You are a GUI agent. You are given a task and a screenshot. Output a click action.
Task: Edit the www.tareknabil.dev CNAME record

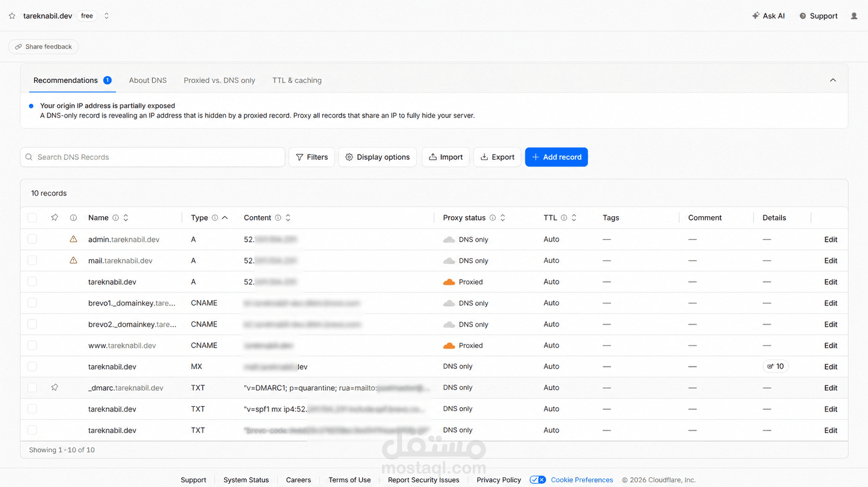[831, 346]
